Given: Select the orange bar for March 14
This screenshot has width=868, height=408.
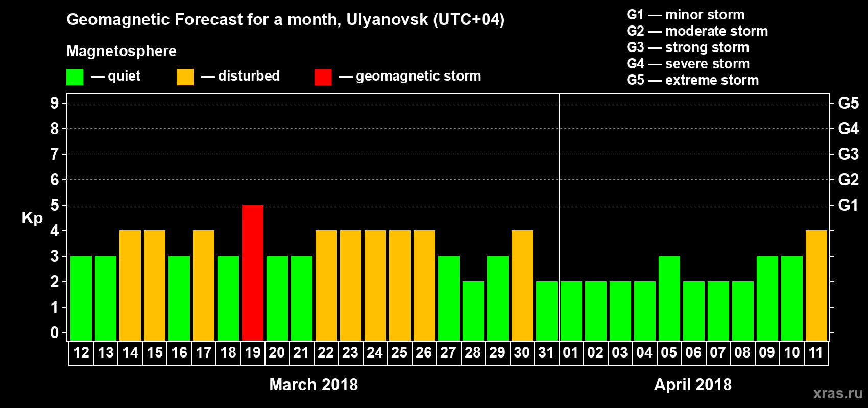Looking at the screenshot, I should point(130,285).
